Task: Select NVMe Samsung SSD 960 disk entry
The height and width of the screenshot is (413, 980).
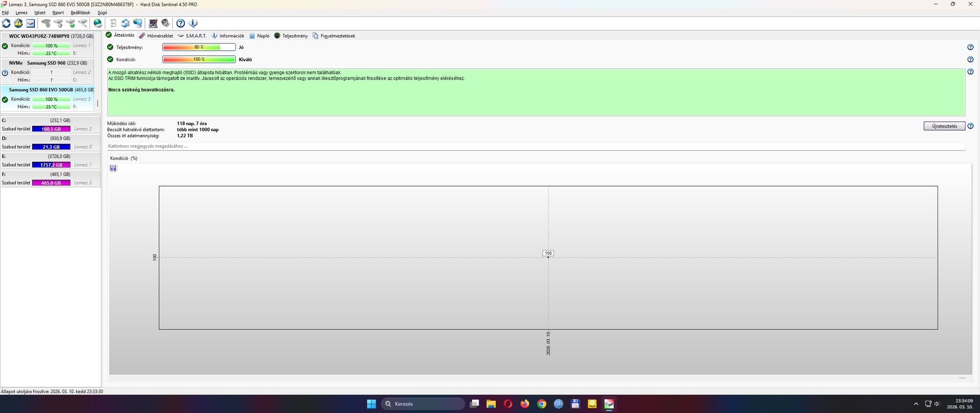Action: [47, 72]
